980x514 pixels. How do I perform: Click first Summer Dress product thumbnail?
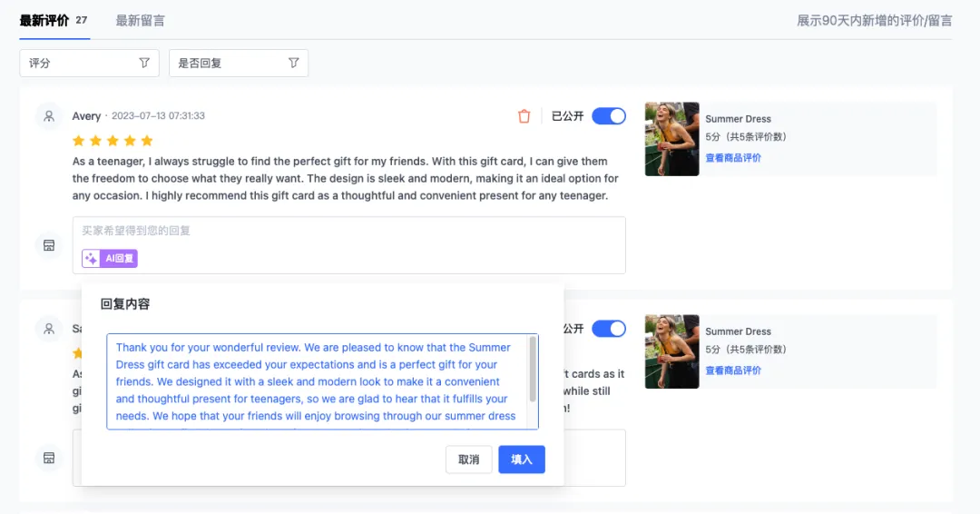[671, 139]
